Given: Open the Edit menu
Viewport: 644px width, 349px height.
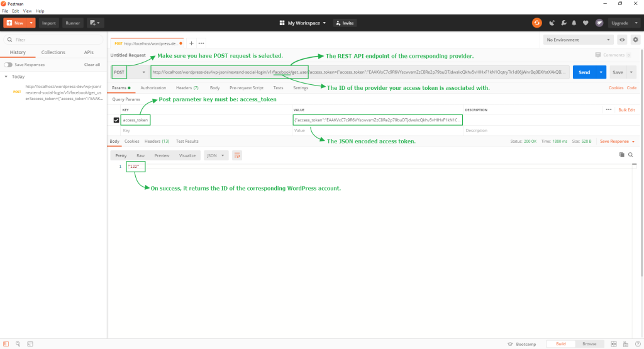Looking at the screenshot, I should pyautogui.click(x=15, y=11).
